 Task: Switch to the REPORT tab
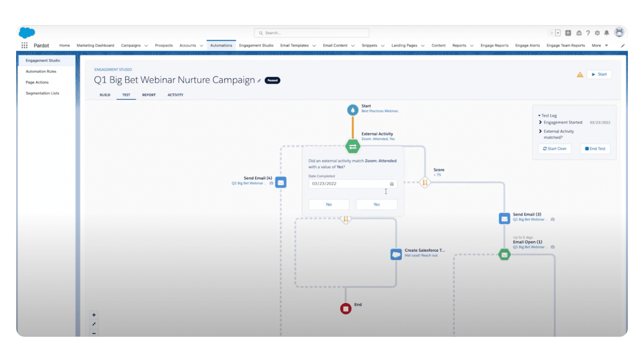coord(149,95)
